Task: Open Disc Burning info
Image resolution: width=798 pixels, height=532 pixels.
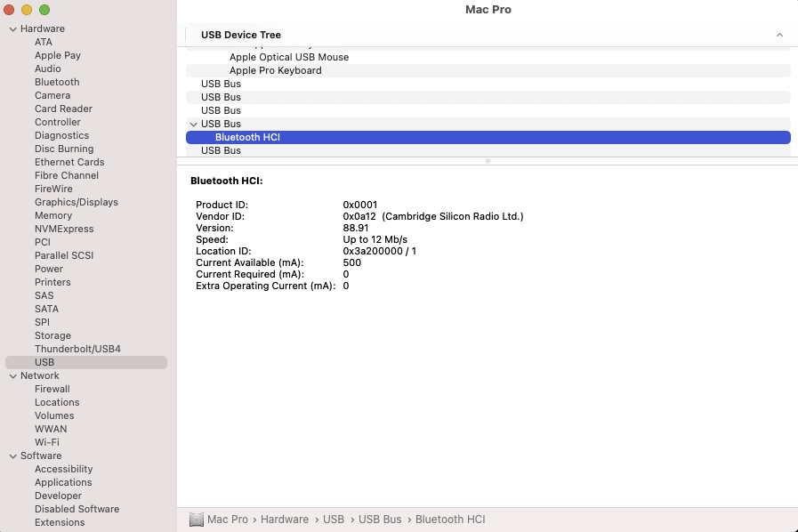Action: pyautogui.click(x=64, y=149)
